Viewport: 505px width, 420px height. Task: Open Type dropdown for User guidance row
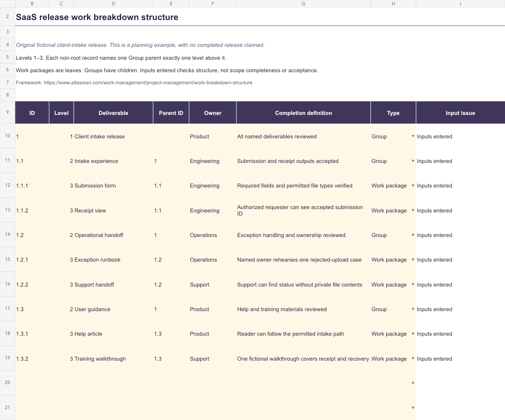point(413,309)
